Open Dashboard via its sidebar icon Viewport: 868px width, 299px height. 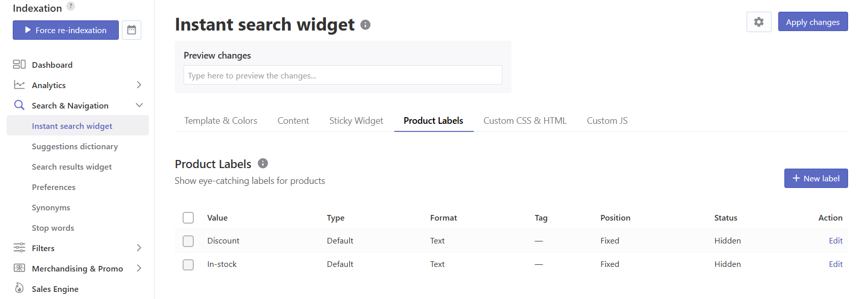19,64
